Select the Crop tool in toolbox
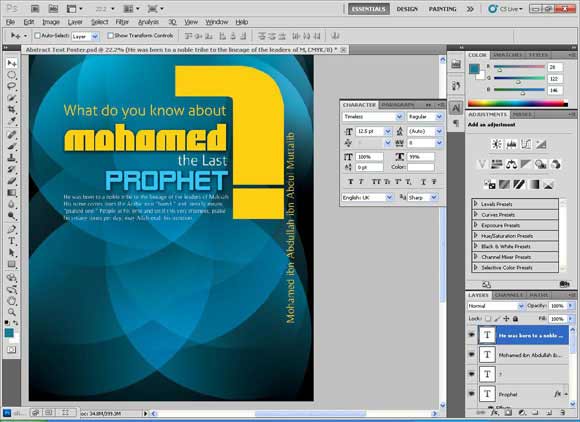 pyautogui.click(x=11, y=109)
